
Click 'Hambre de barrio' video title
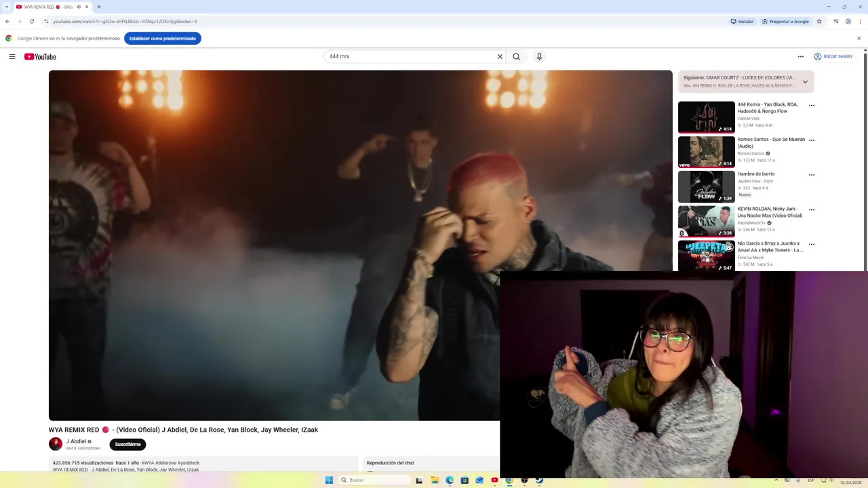[756, 174]
